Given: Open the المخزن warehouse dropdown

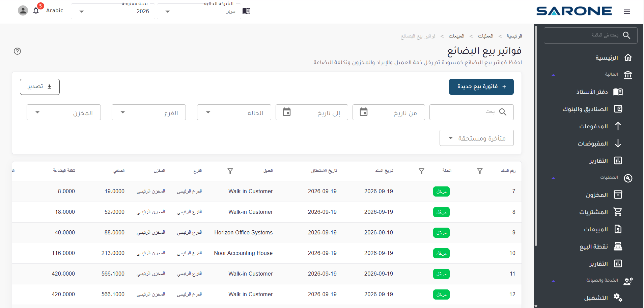Looking at the screenshot, I should pos(64,112).
